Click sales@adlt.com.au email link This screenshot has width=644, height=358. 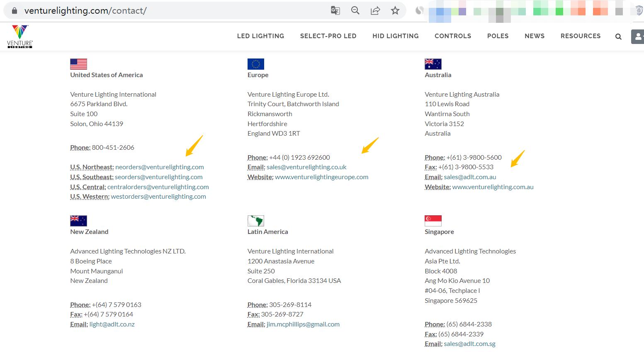click(x=470, y=177)
